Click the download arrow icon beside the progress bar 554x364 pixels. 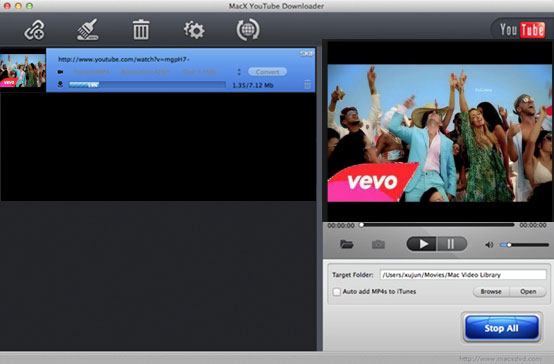tap(60, 84)
